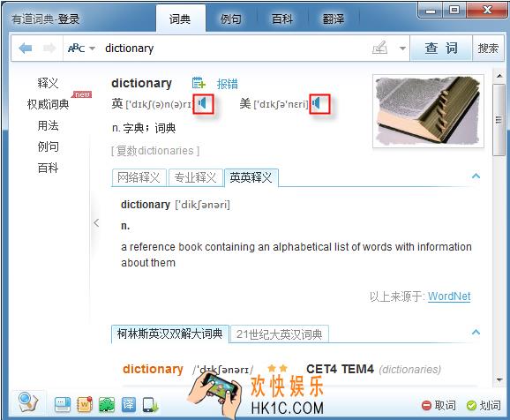Collapse the Collins dictionary section chevron
The width and height of the screenshot is (510, 420).
tap(476, 332)
